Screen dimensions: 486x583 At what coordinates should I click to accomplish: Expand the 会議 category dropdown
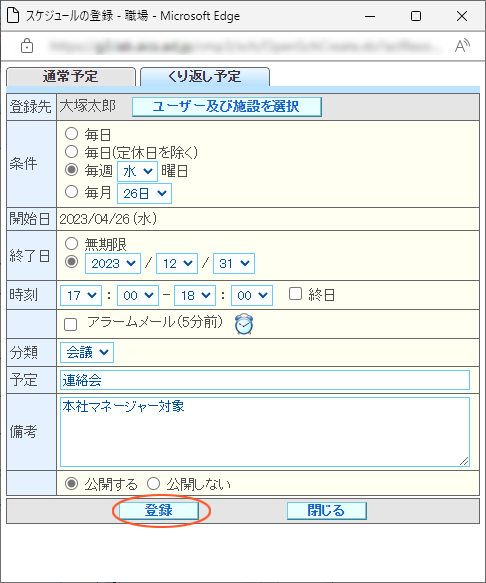pos(87,352)
